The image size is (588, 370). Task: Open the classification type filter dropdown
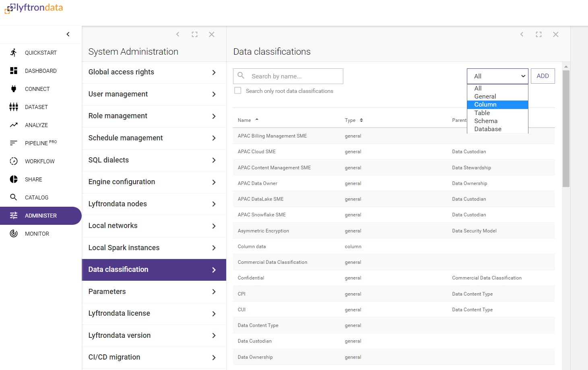497,76
